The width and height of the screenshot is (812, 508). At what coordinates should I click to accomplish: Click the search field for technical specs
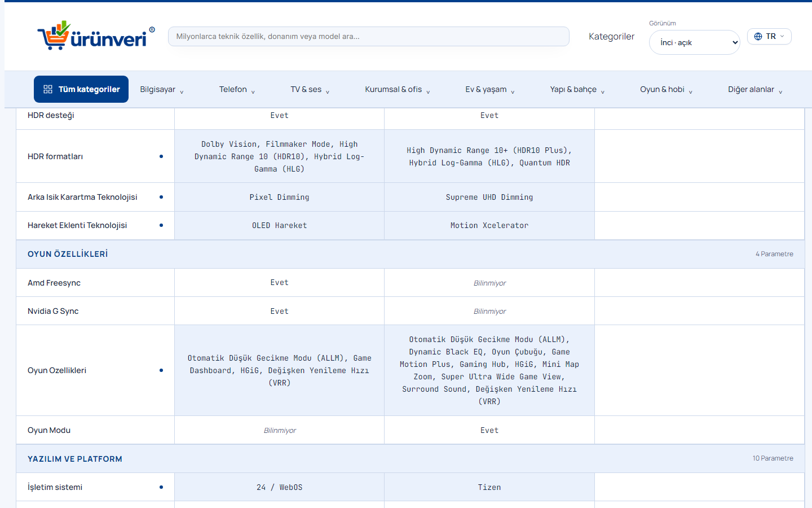(x=369, y=36)
